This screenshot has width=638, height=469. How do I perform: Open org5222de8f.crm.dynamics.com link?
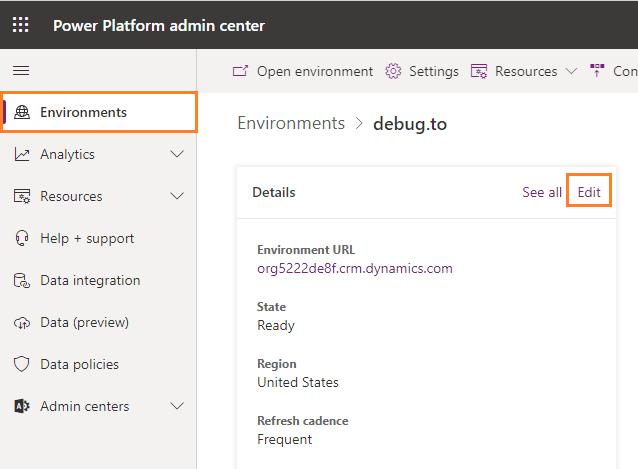pyautogui.click(x=354, y=268)
